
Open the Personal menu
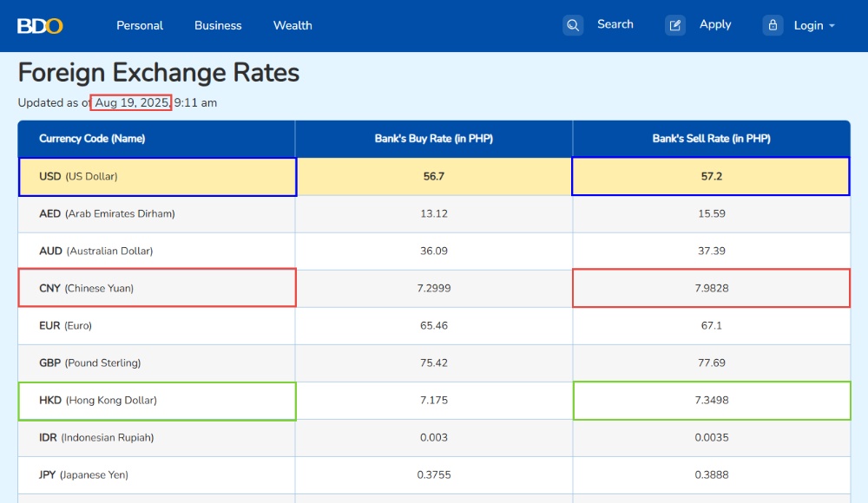point(140,25)
